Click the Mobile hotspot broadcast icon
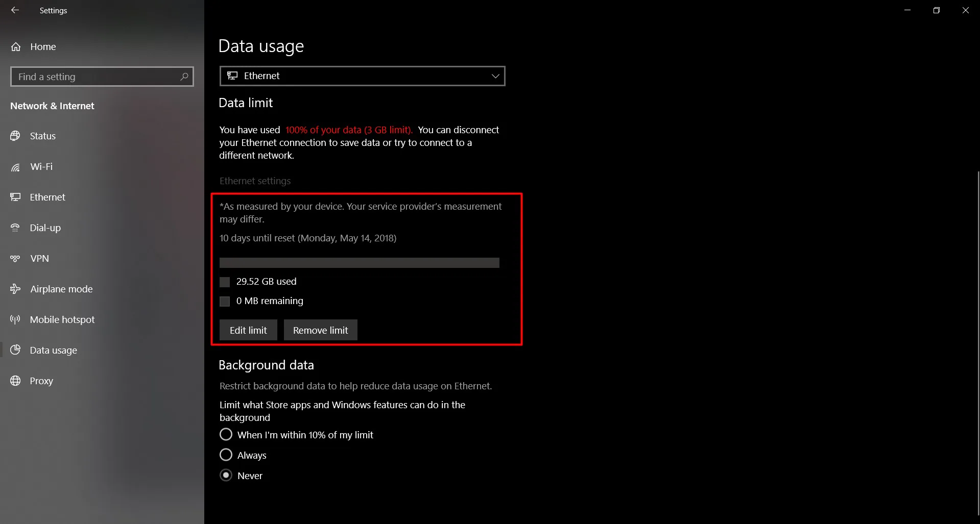 (15, 319)
